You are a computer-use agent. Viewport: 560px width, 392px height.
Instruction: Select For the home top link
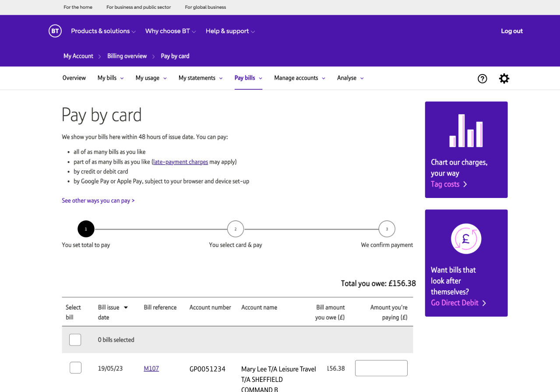[78, 7]
